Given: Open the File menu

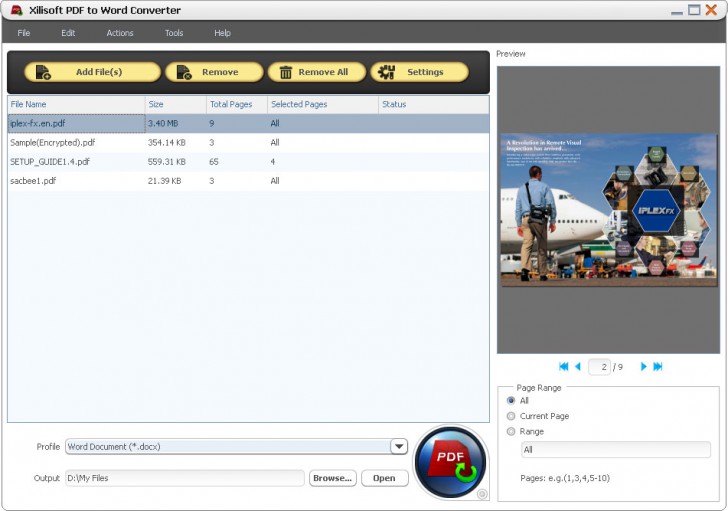Looking at the screenshot, I should point(24,33).
